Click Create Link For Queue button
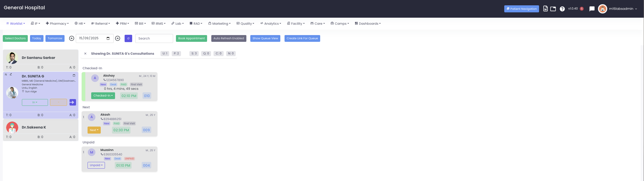 coord(302,38)
